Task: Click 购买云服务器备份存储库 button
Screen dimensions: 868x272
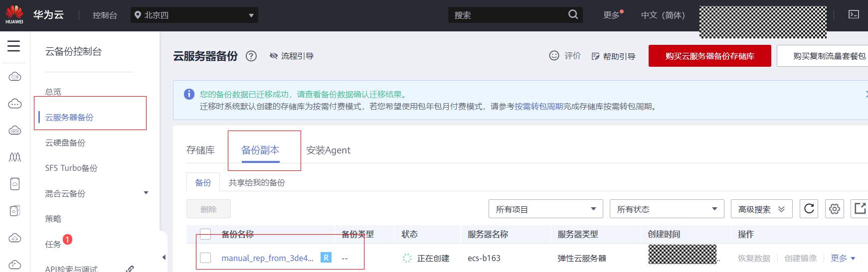Action: [710, 56]
